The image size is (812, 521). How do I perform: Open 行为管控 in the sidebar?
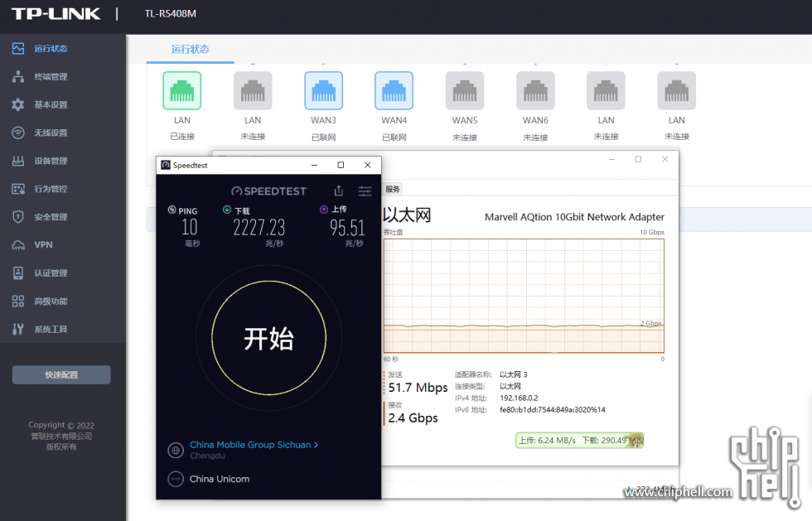pos(51,189)
